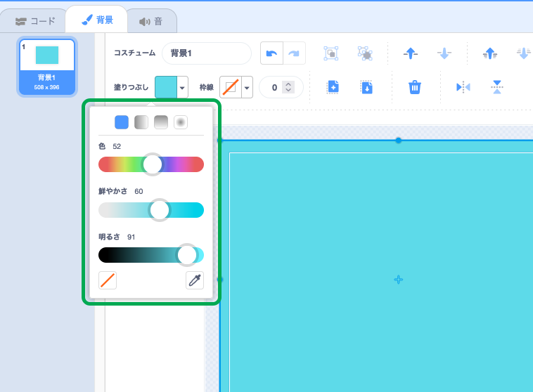Expand the 枠線 outline color dropdown

click(x=247, y=87)
